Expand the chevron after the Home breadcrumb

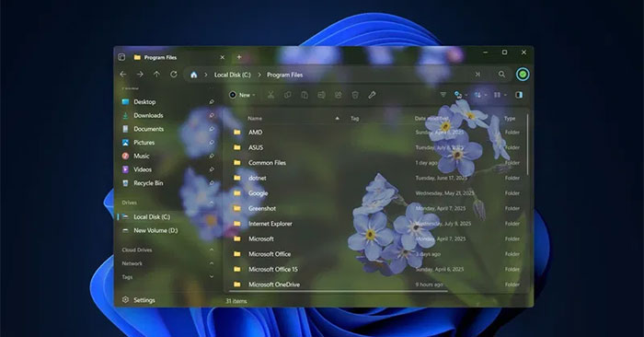click(206, 75)
